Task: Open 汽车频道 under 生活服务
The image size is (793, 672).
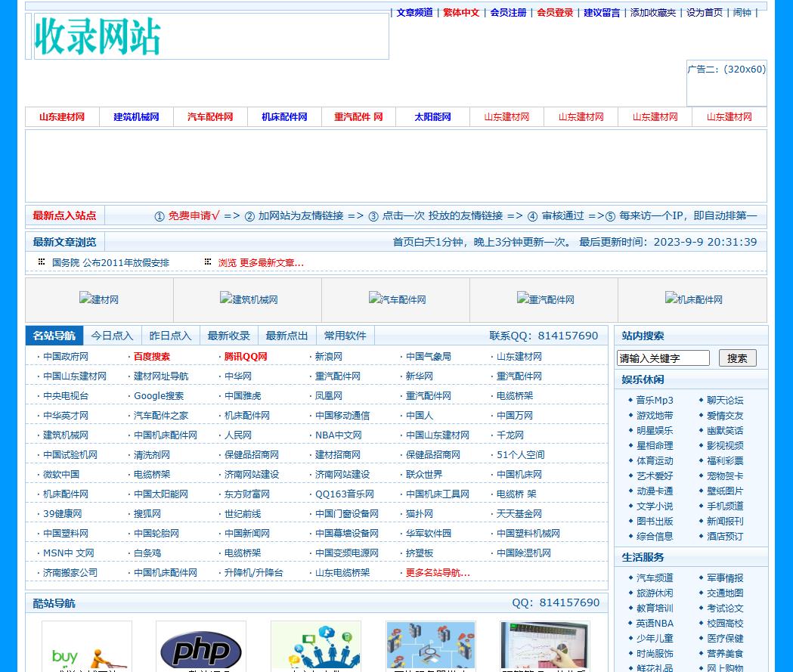Action: (x=655, y=578)
